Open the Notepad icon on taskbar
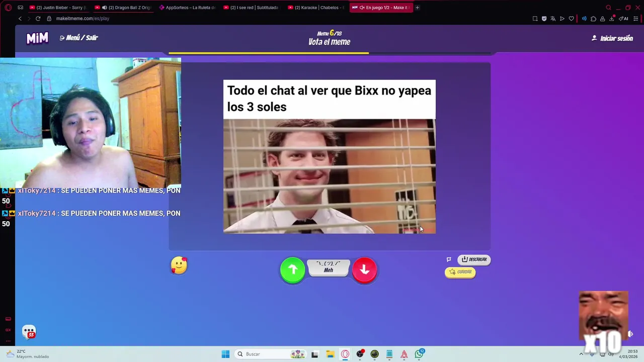Screen dimensions: 644x362 [389, 354]
